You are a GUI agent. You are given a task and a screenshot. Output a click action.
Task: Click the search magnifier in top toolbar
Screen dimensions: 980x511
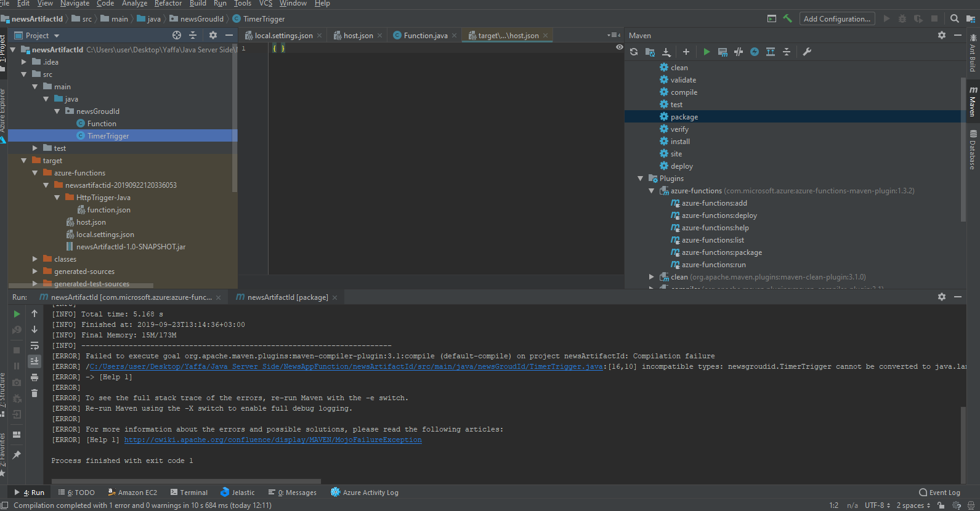tap(954, 19)
